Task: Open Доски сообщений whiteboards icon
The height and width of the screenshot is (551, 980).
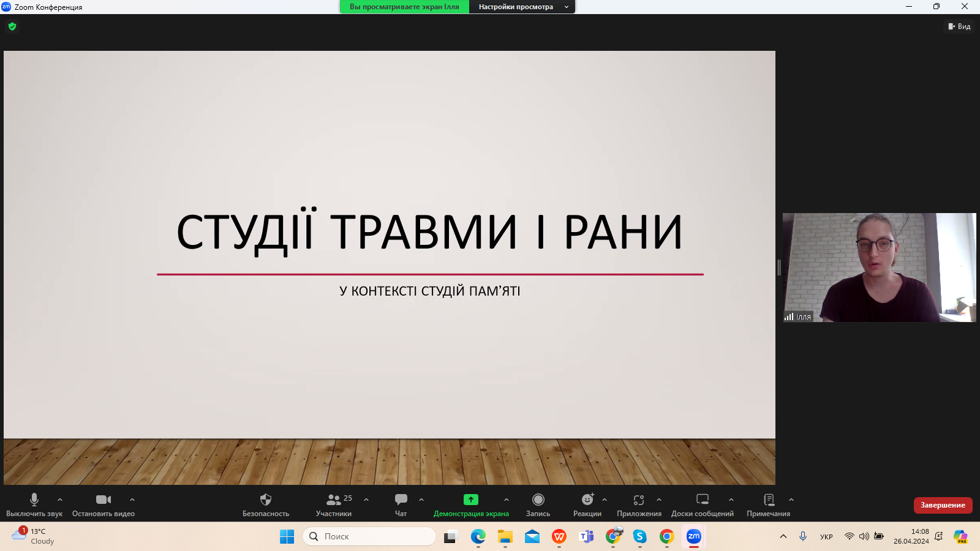Action: (x=702, y=500)
